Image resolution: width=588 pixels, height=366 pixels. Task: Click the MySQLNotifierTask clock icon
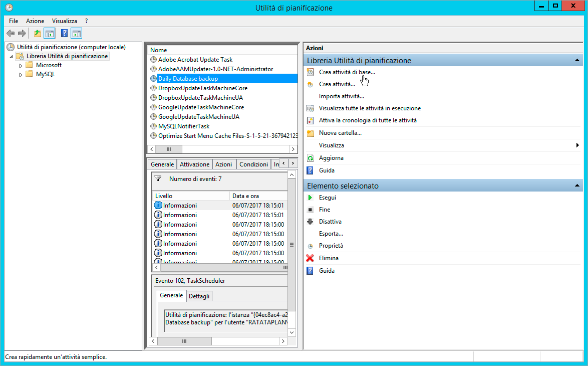coord(153,126)
